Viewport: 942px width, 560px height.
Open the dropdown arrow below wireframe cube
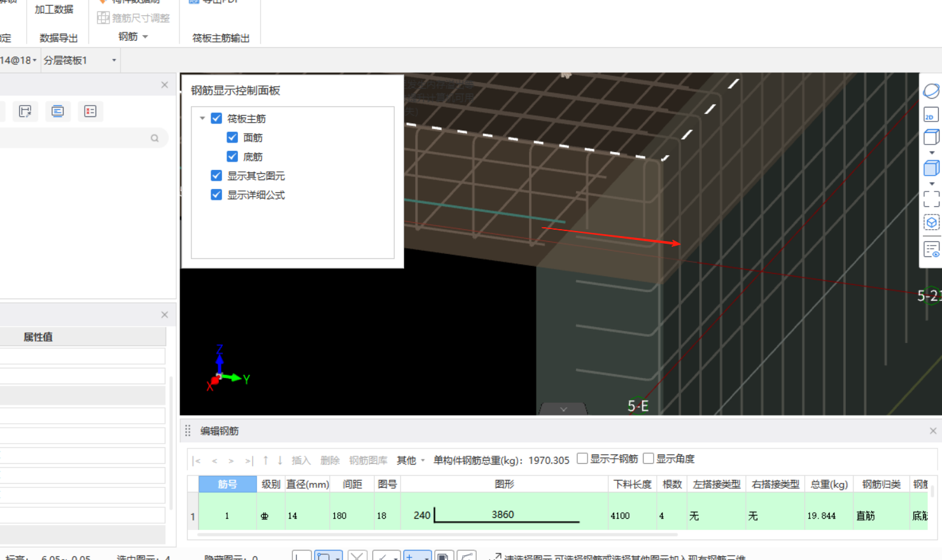pyautogui.click(x=932, y=153)
